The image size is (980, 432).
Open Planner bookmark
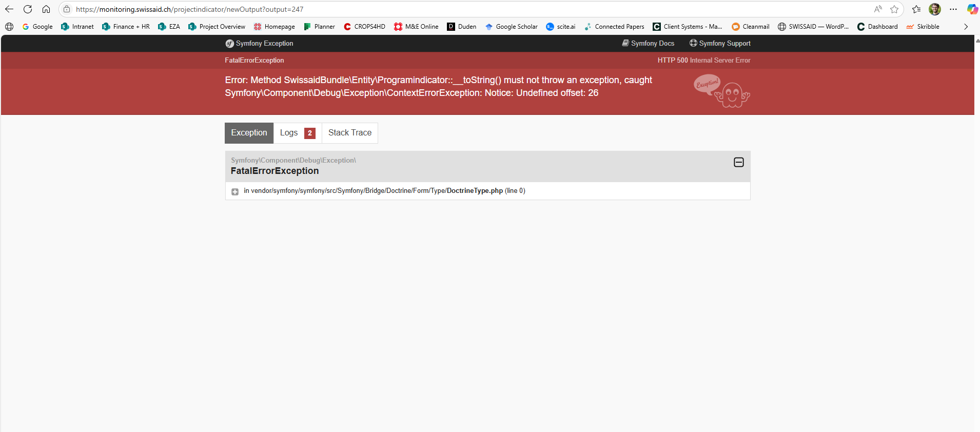tap(319, 27)
